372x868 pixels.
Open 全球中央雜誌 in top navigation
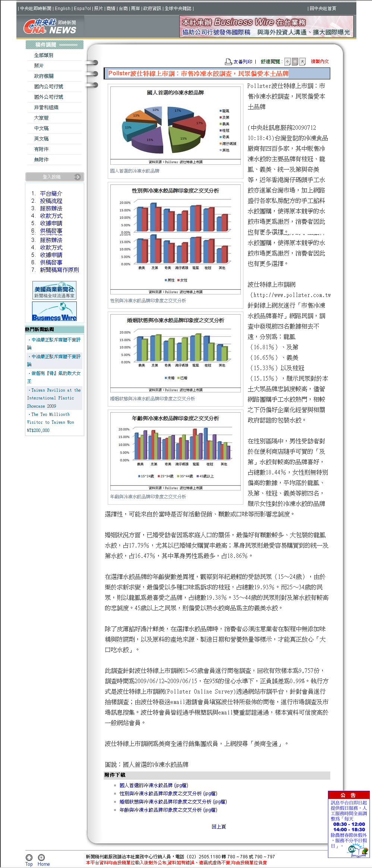(178, 9)
